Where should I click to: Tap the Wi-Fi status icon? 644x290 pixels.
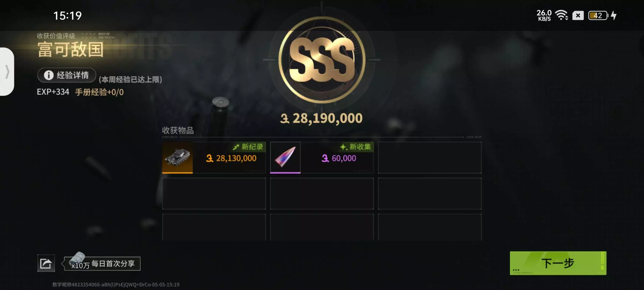[561, 15]
